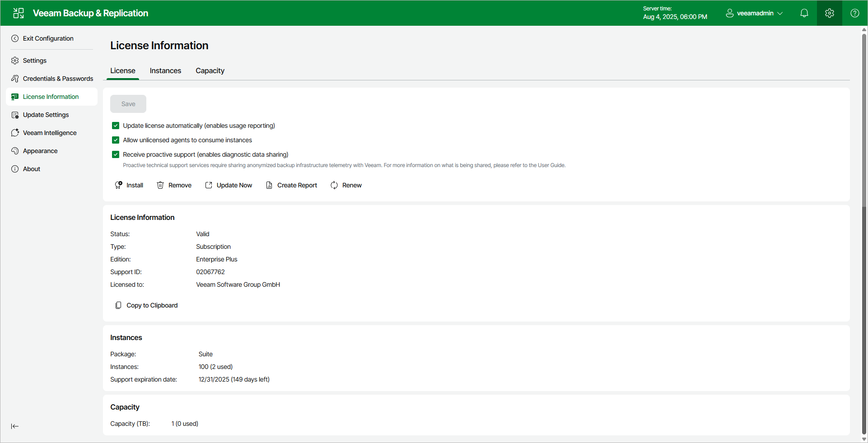Click the Credentials & Passwords key icon
The height and width of the screenshot is (443, 868).
click(x=15, y=79)
